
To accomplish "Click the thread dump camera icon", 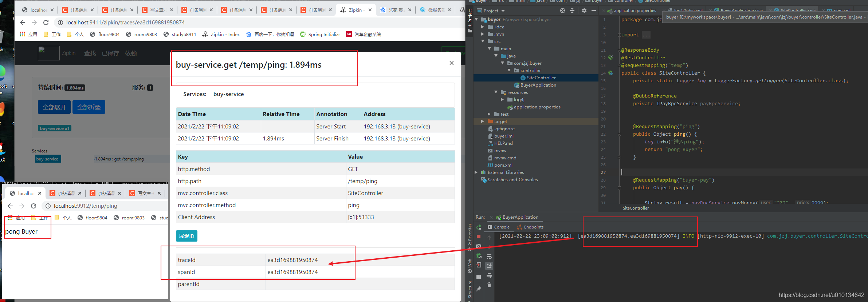I will click(479, 246).
